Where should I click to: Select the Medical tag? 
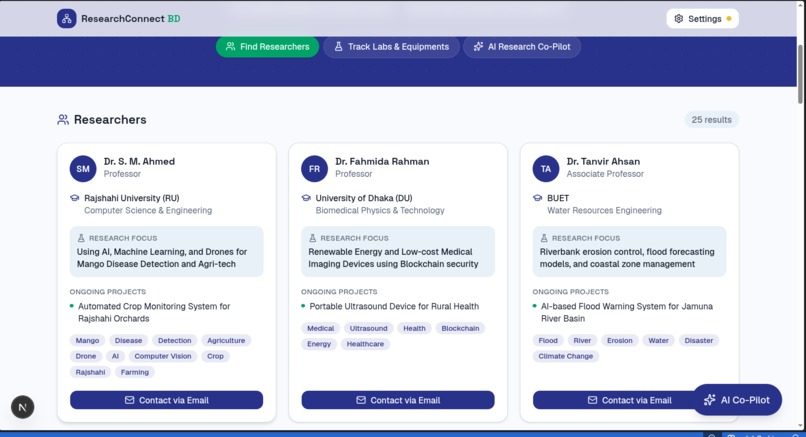(x=321, y=329)
